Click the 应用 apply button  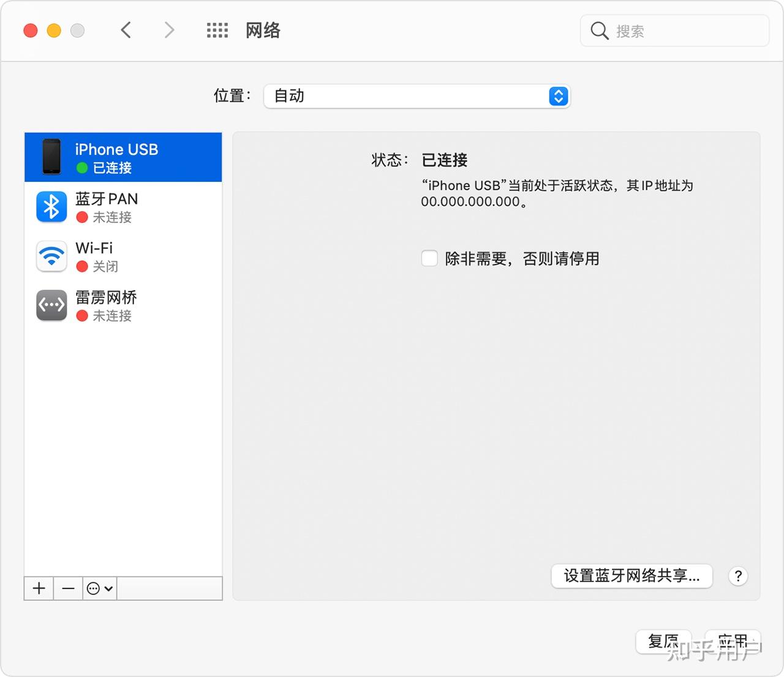[x=733, y=641]
